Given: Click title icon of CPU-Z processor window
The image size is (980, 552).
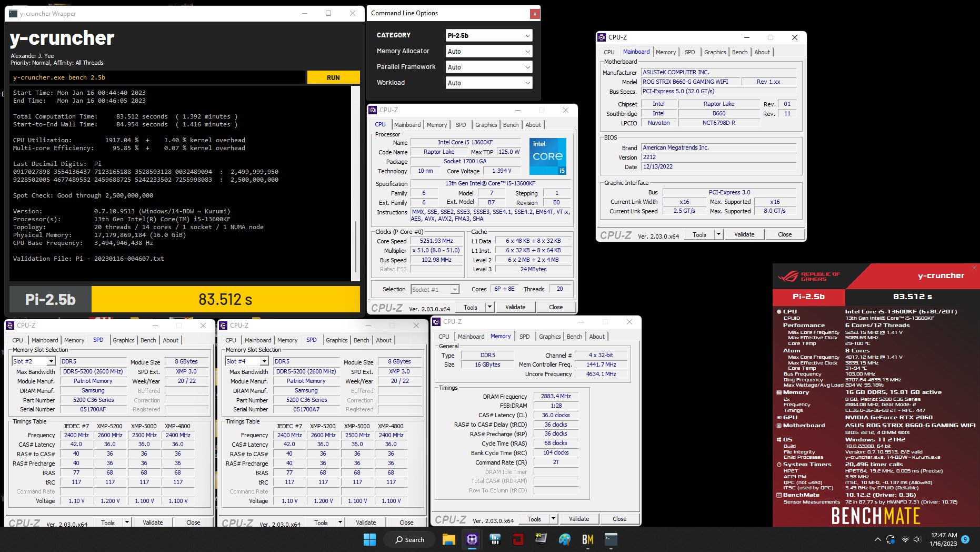Looking at the screenshot, I should pyautogui.click(x=373, y=110).
